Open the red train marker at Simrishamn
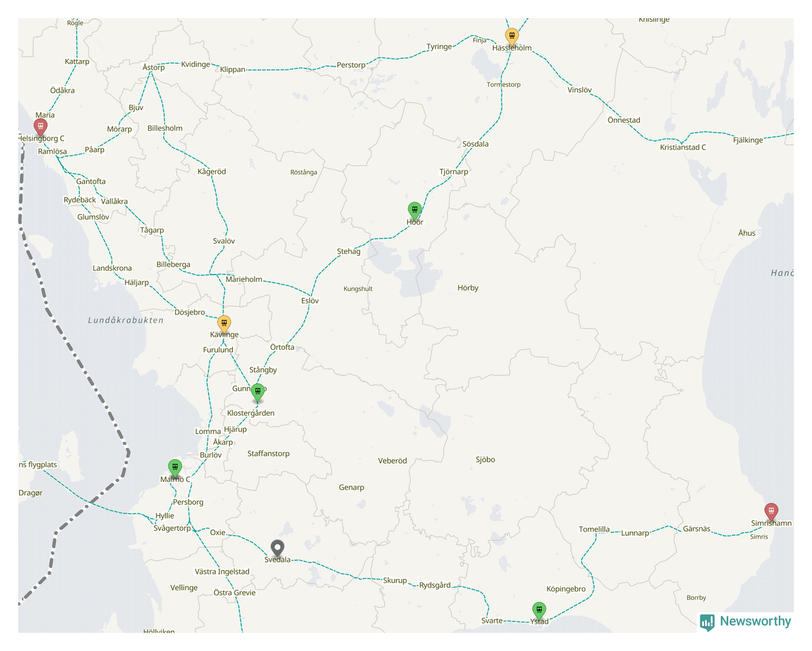This screenshot has width=812, height=651. tap(771, 512)
